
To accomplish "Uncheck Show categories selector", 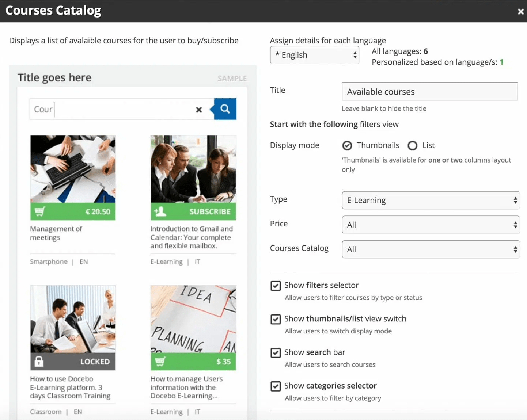I will 276,386.
